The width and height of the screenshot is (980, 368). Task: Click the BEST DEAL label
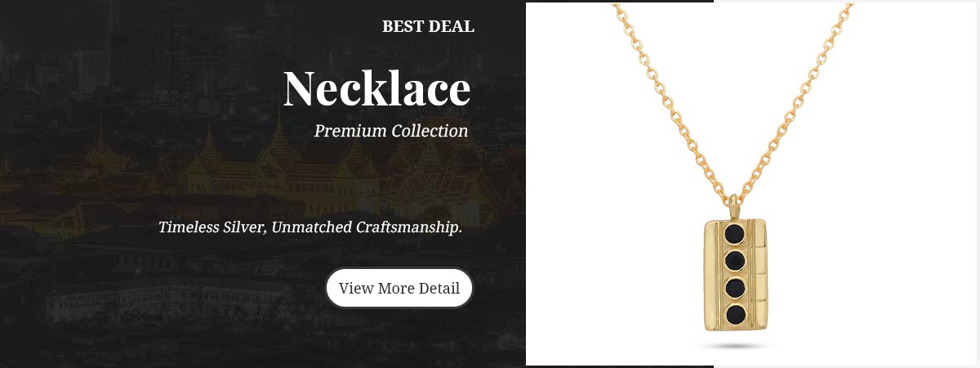[x=428, y=26]
